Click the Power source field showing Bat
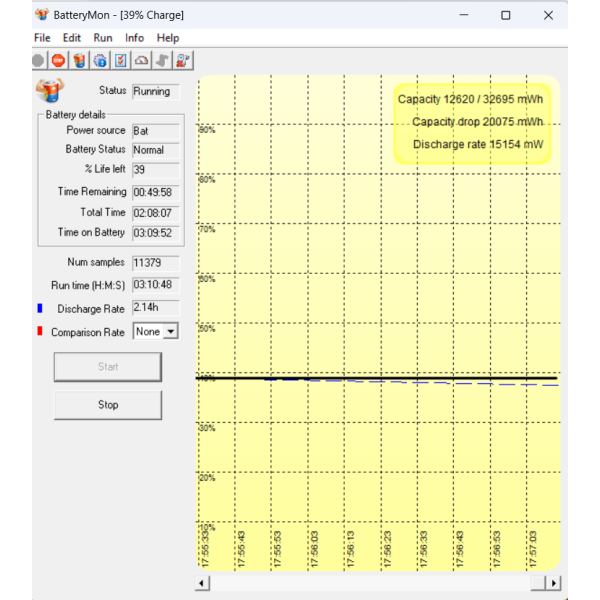Image resolution: width=600 pixels, height=600 pixels. coord(156,131)
